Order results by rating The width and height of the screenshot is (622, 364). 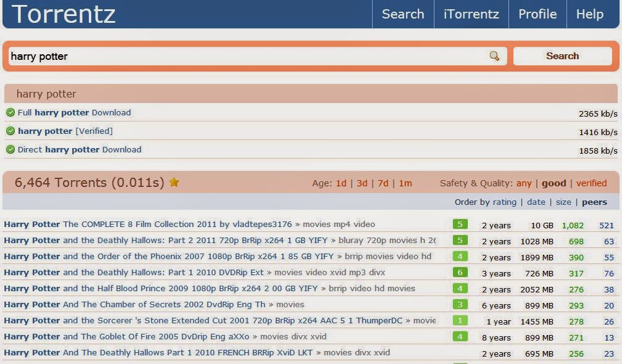click(x=504, y=202)
